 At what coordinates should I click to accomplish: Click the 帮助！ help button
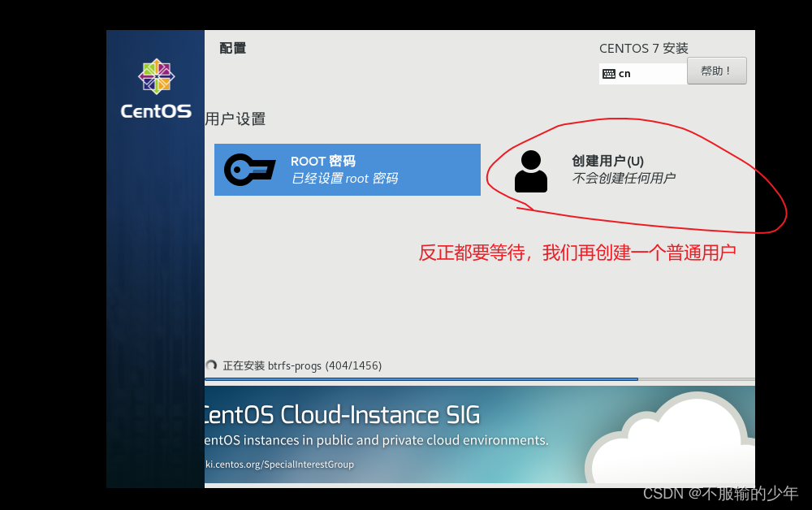717,71
